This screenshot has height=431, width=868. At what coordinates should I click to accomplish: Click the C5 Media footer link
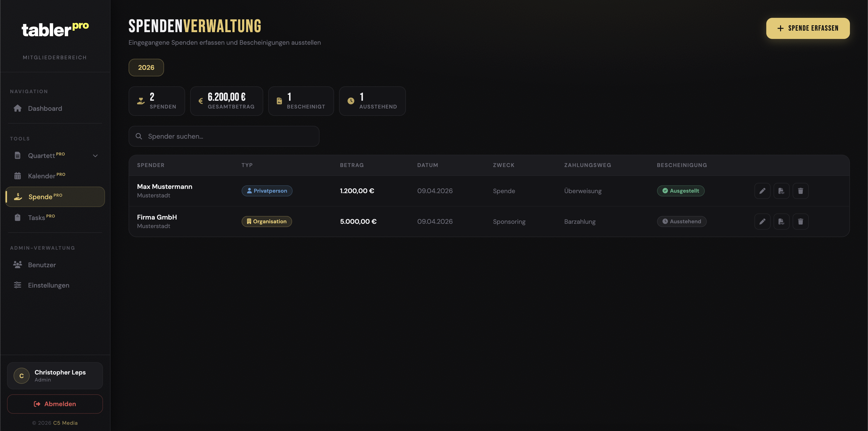(x=65, y=422)
